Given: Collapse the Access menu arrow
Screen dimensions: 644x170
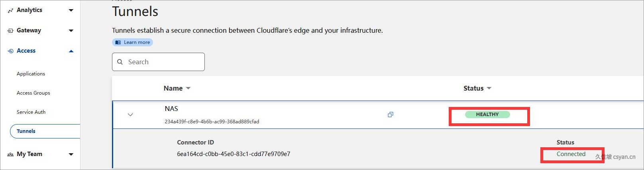Looking at the screenshot, I should [71, 51].
